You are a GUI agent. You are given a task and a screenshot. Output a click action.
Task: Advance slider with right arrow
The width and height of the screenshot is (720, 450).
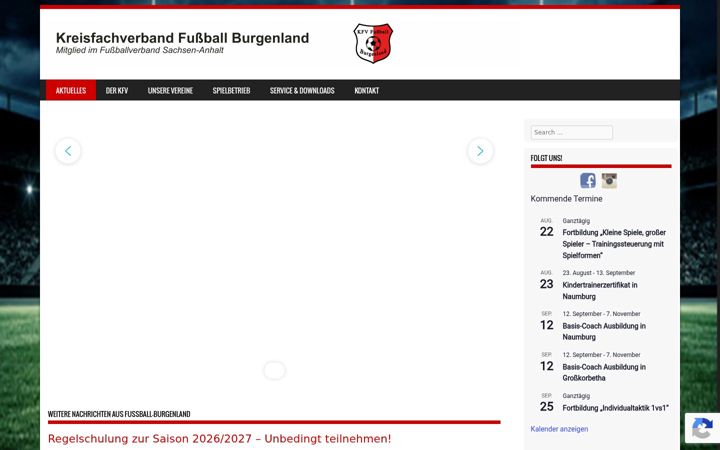480,151
